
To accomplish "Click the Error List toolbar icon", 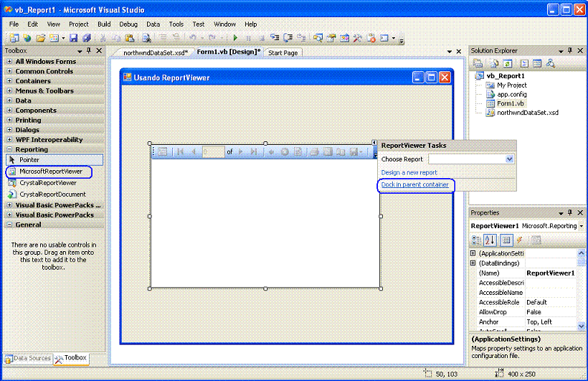I will point(371,38).
